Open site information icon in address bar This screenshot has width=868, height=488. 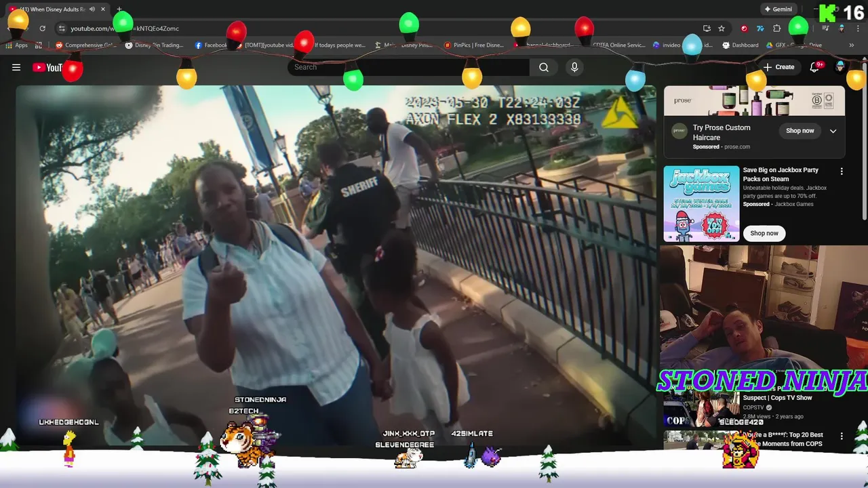62,28
